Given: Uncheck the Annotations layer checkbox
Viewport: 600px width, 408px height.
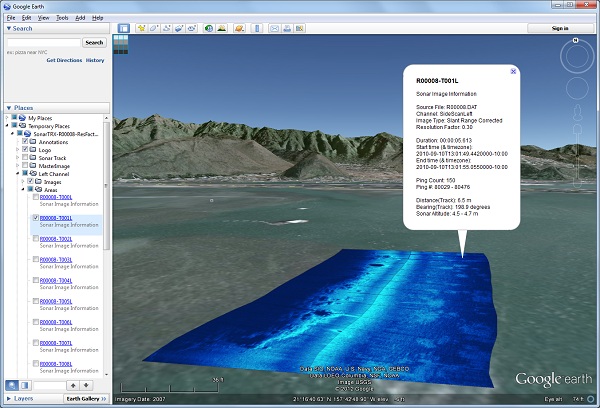Looking at the screenshot, I should 25,142.
